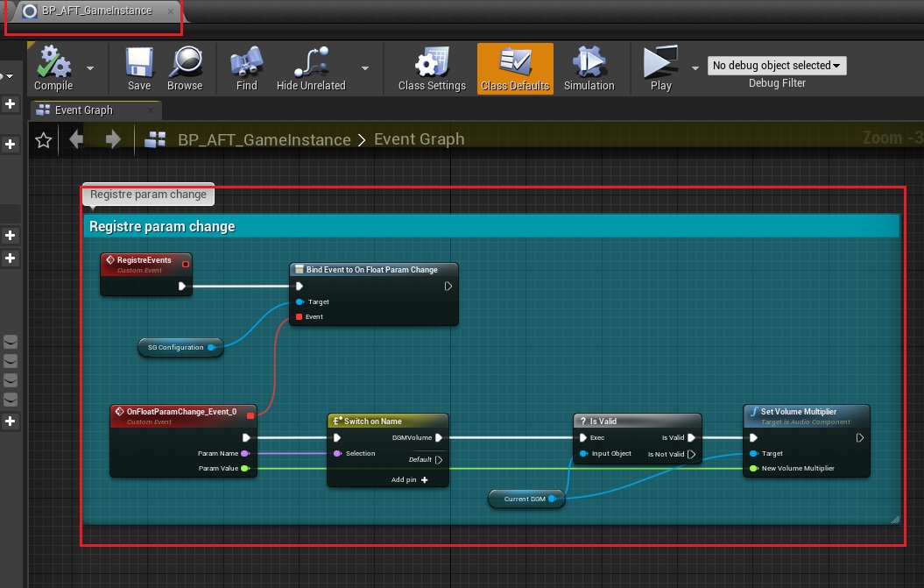This screenshot has height=588, width=924.
Task: Click BP_AFT_GameInstance breadcrumb link
Action: coord(264,140)
